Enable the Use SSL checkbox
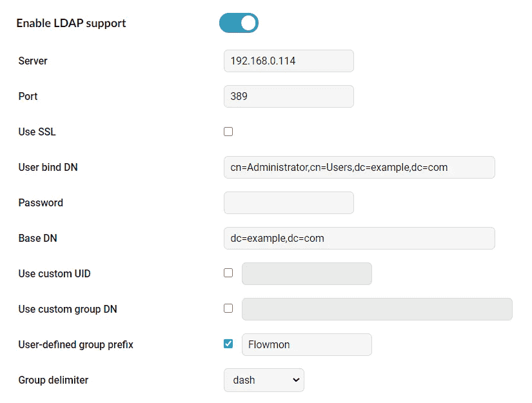 pos(228,132)
